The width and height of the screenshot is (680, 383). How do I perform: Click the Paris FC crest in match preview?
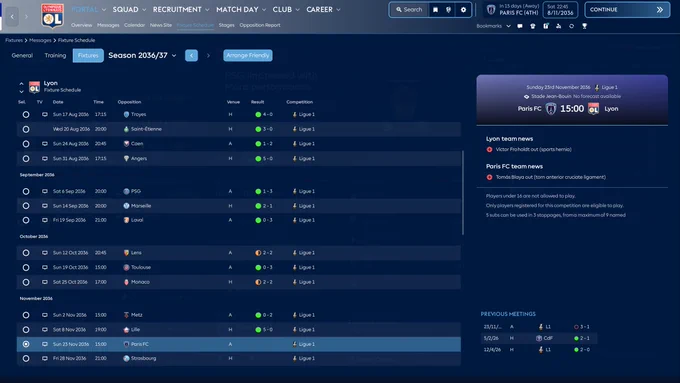[551, 109]
